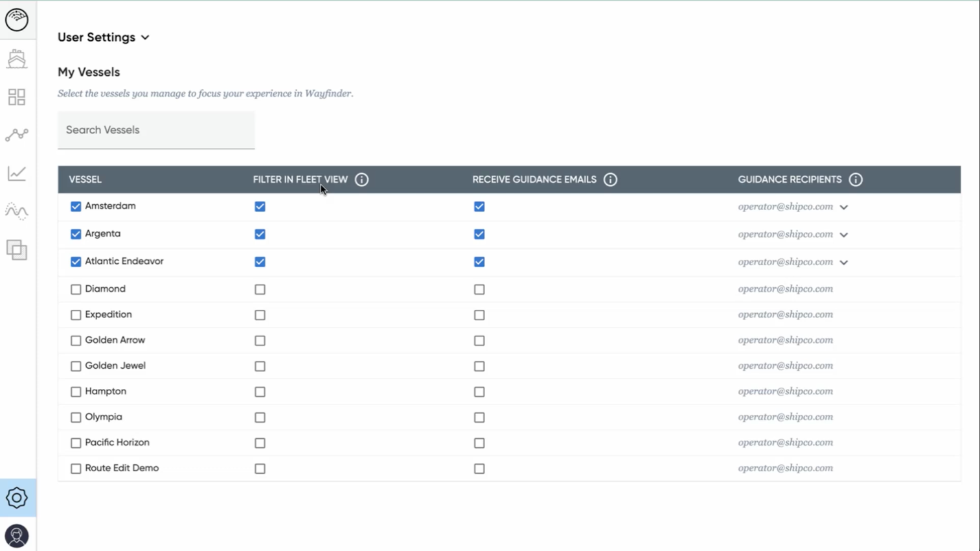980x551 pixels.
Task: Check the Expedition fleet view filter checkbox
Action: click(260, 315)
